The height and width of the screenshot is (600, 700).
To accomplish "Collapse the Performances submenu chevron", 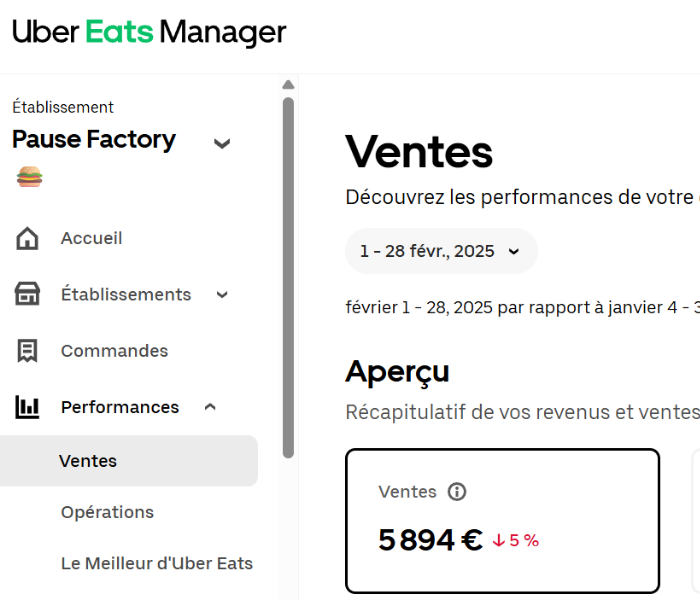I will (210, 407).
